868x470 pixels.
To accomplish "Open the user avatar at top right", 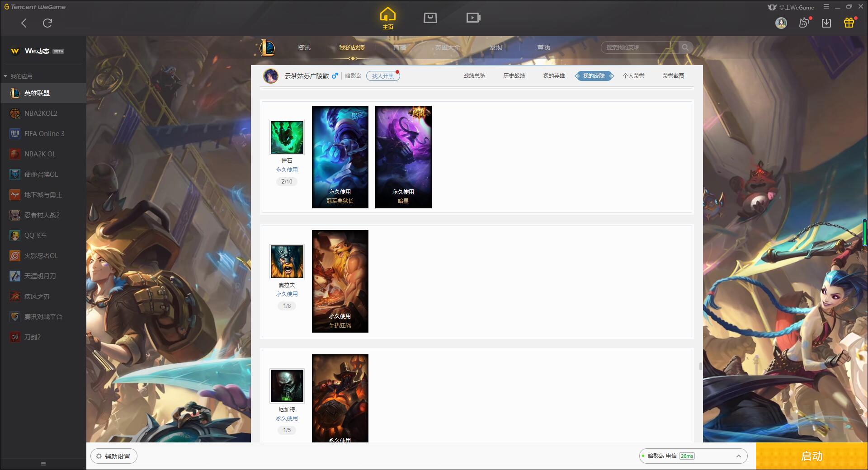I will tap(781, 23).
